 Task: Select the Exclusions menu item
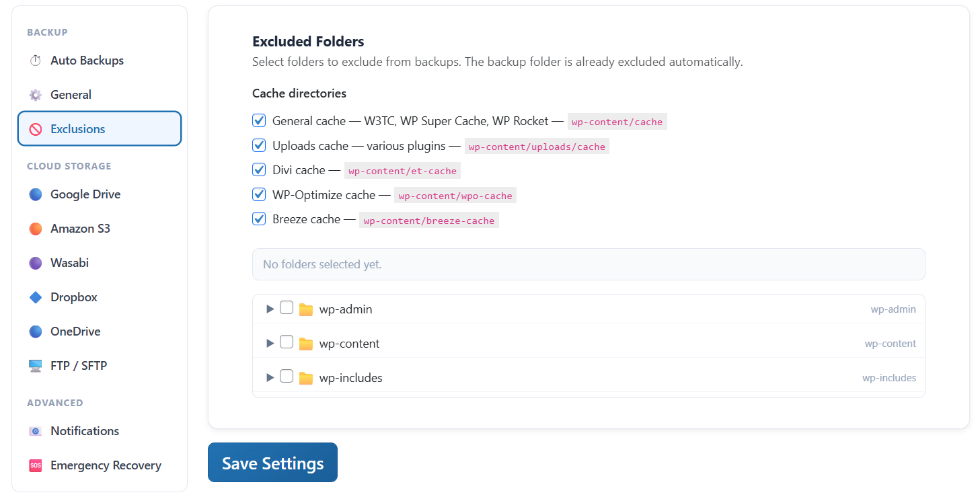(x=100, y=128)
